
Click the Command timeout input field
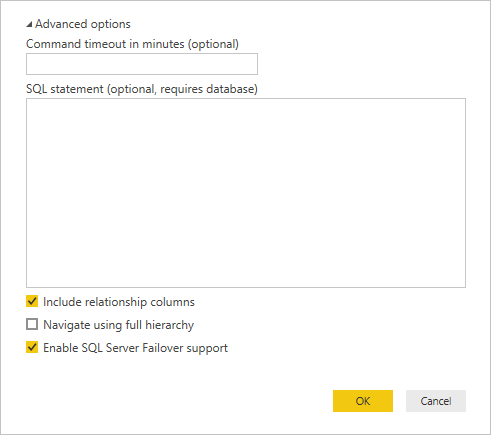(x=142, y=64)
